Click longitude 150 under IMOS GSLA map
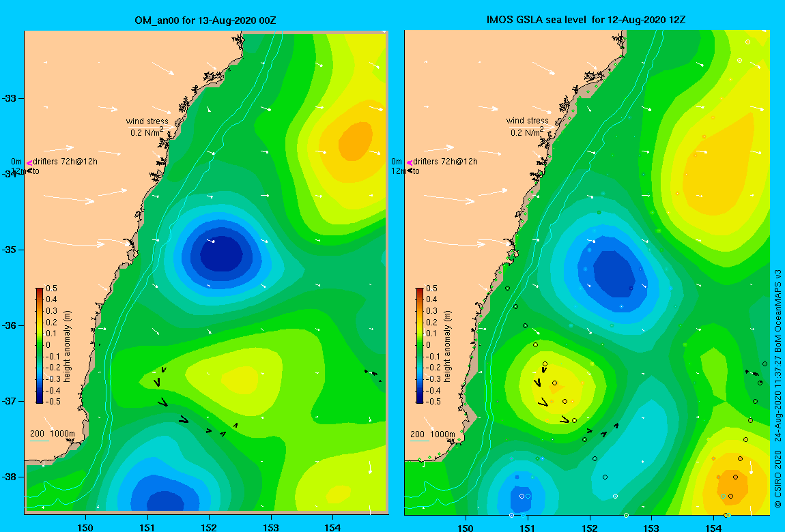 click(x=466, y=527)
